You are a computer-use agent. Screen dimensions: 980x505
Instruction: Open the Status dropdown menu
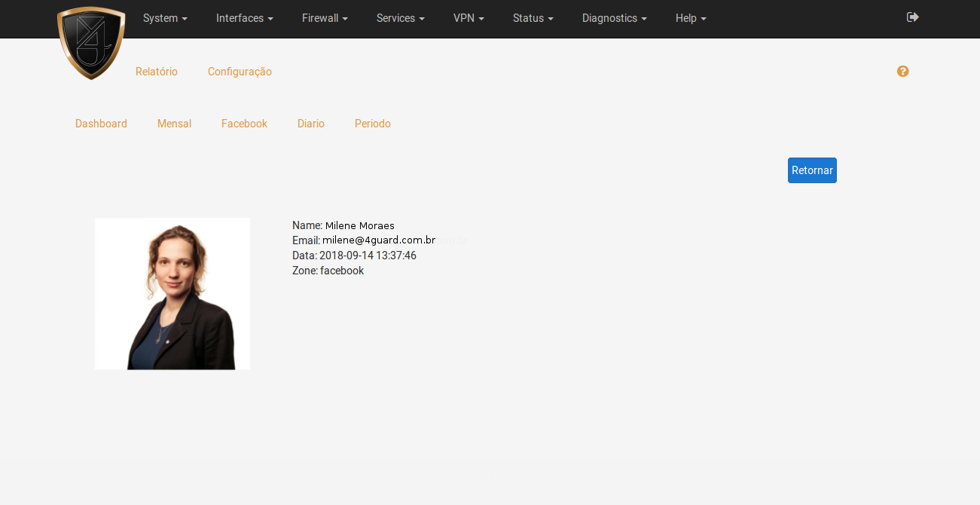coord(533,18)
